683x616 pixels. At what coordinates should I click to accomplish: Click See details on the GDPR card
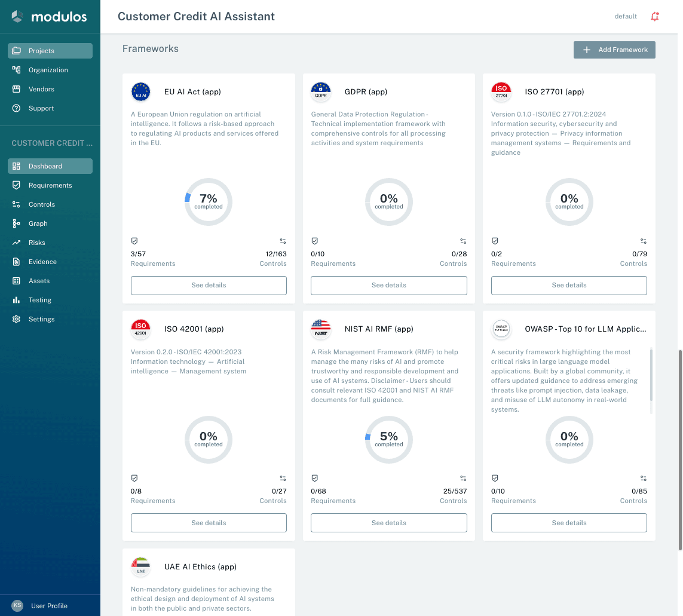(388, 286)
